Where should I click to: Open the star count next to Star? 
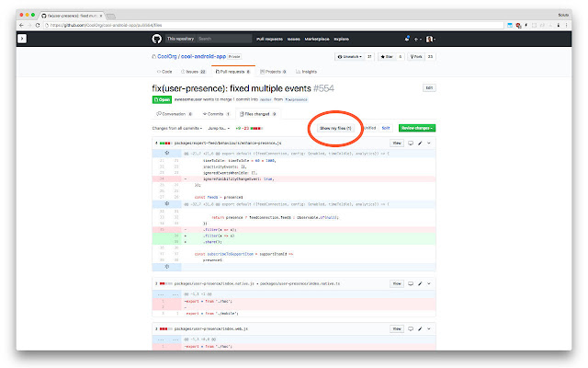point(401,57)
